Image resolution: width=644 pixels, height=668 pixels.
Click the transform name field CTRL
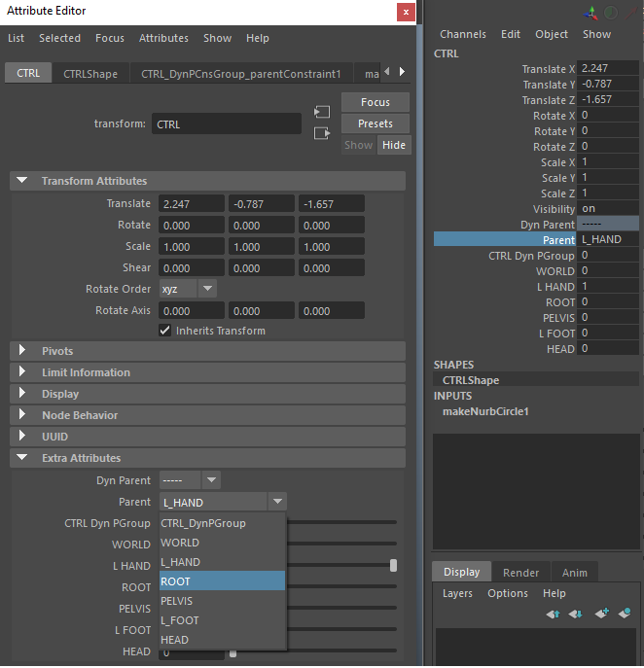tap(227, 124)
